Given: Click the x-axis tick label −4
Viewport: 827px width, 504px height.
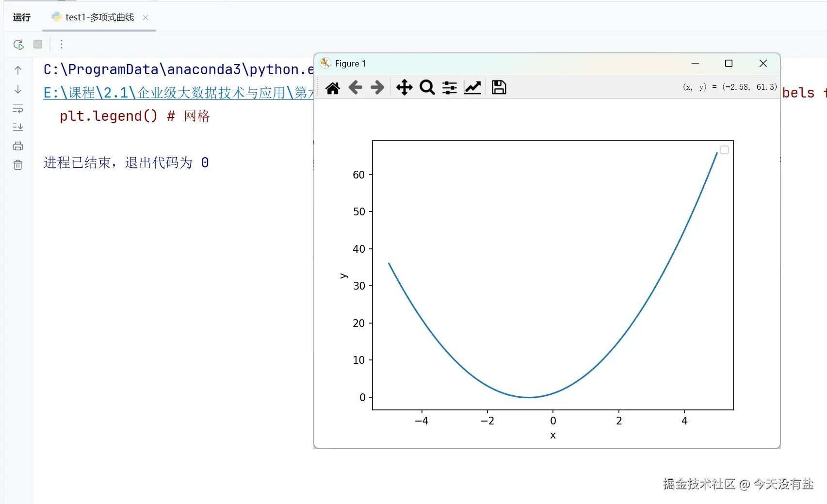Looking at the screenshot, I should coord(422,421).
